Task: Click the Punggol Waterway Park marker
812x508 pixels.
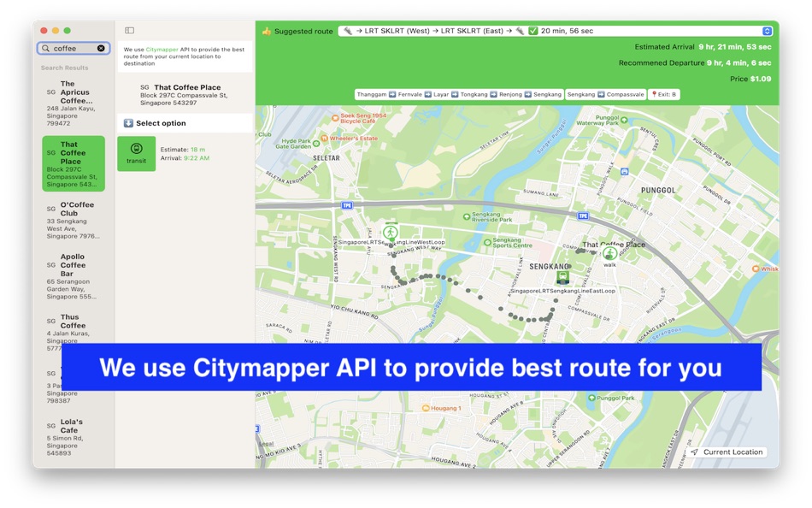Action: (624, 121)
